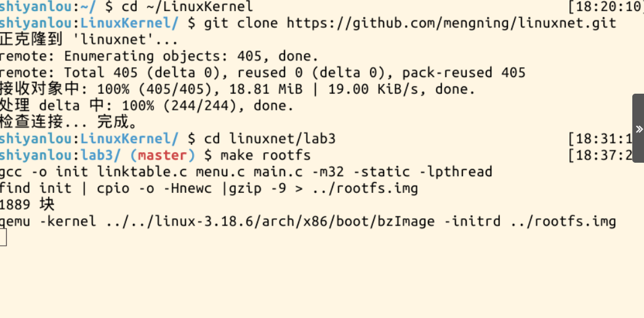Click the "cd linuxnet/lab3" command

(x=270, y=138)
